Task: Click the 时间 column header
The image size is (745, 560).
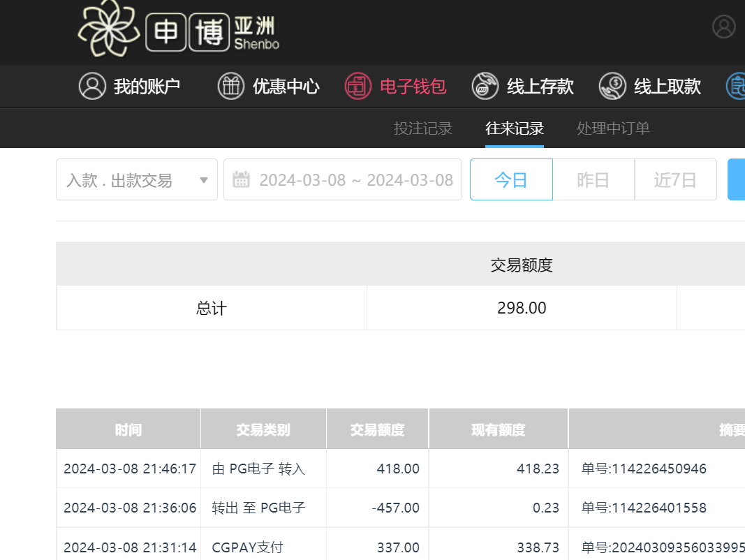Action: click(x=128, y=429)
